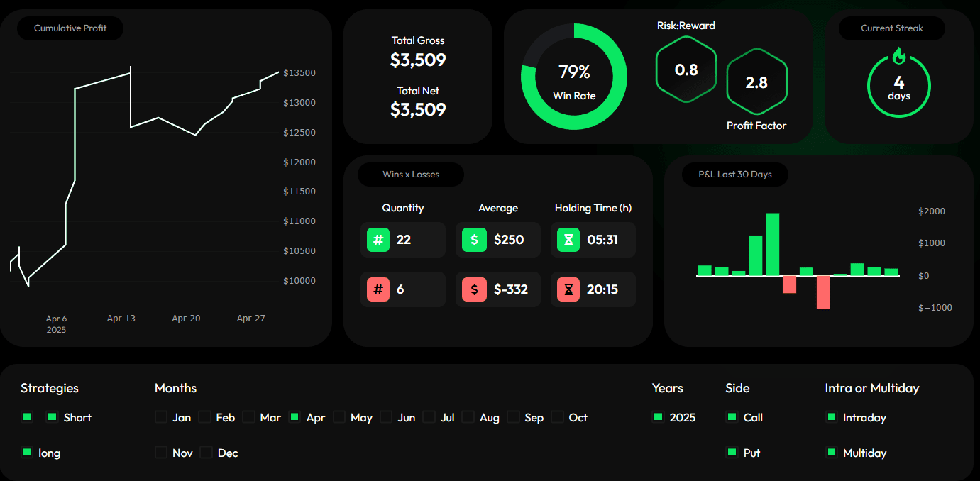
Task: Click the green hourglass icon beside 05:31
Action: 568,240
